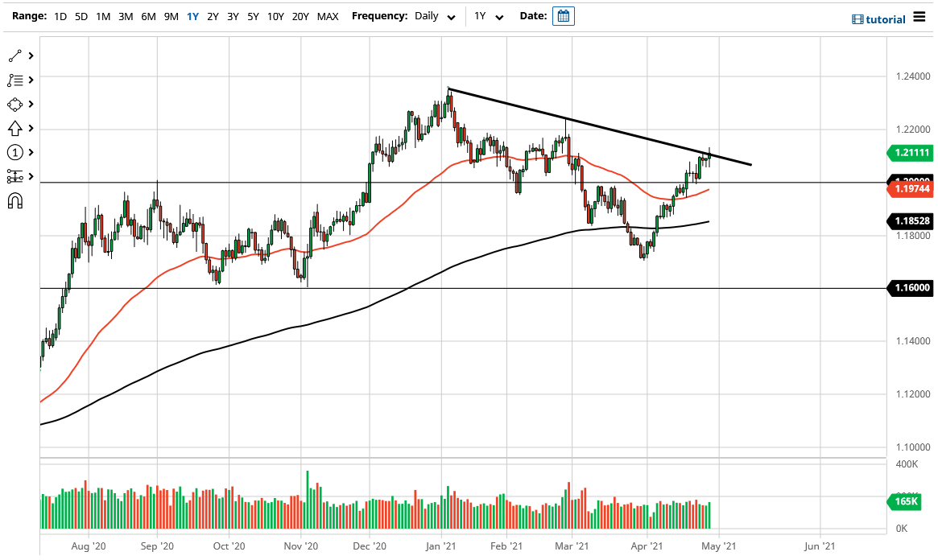Expand the numbered label tool options
This screenshot has width=938, height=560.
tap(31, 152)
